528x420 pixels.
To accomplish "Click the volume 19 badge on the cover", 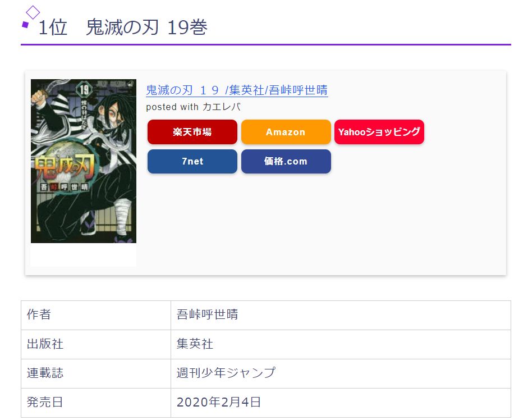I will (x=85, y=89).
